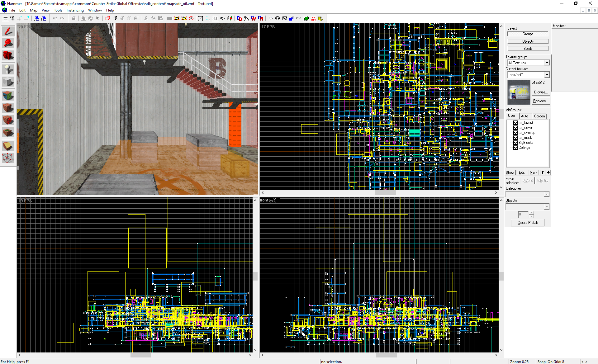The height and width of the screenshot is (364, 598).
Task: Open the Map menu
Action: 34,10
